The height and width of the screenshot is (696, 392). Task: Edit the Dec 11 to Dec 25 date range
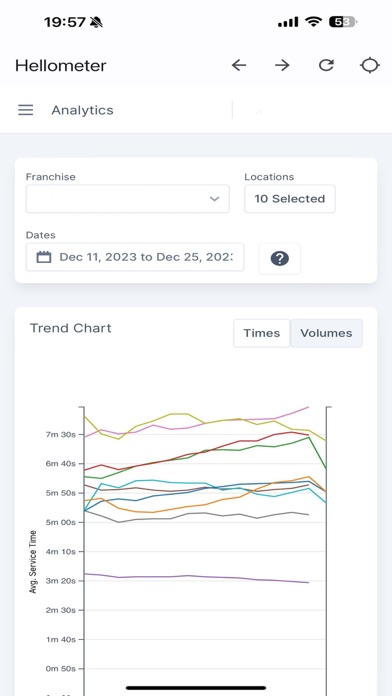coord(135,257)
